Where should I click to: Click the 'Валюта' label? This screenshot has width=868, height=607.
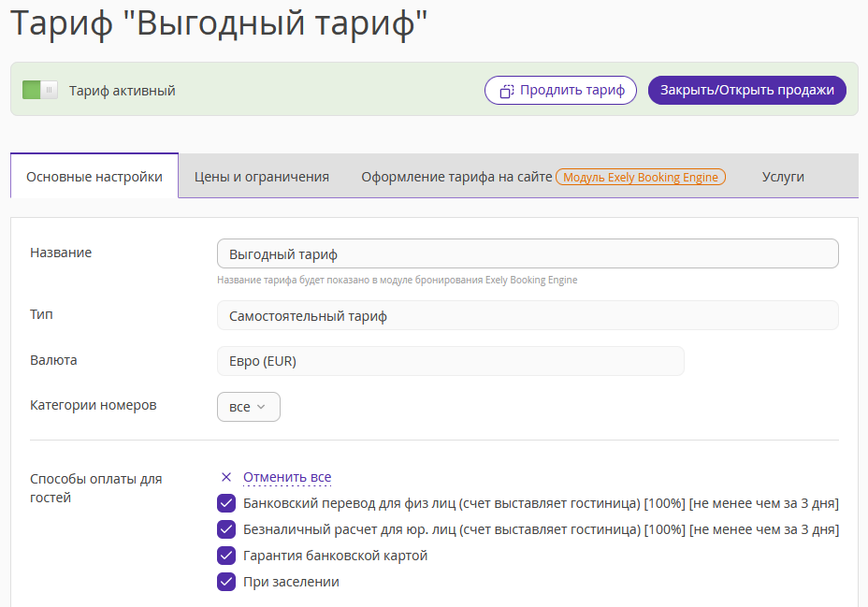(x=53, y=360)
